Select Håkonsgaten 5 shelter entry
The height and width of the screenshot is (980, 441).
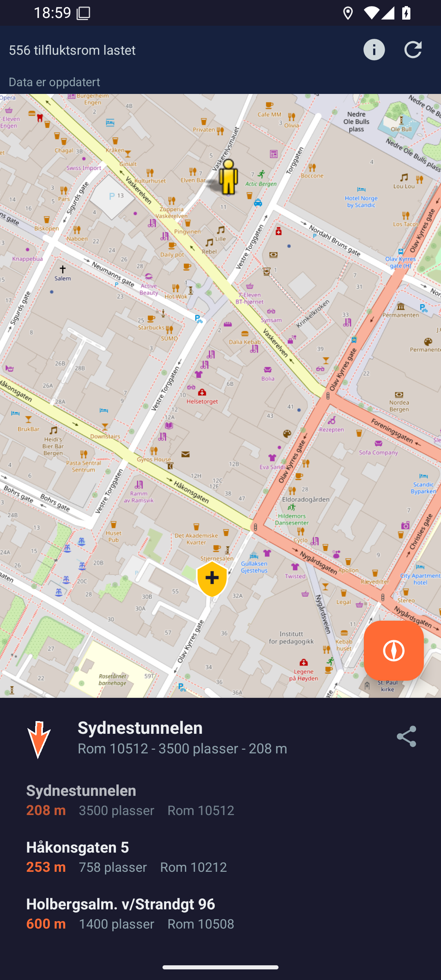coord(127,857)
